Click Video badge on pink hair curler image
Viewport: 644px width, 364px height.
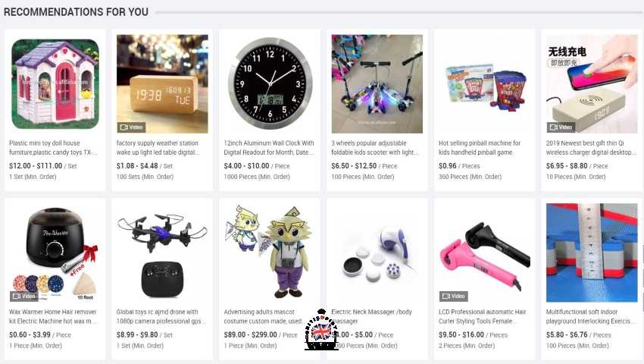tap(453, 296)
